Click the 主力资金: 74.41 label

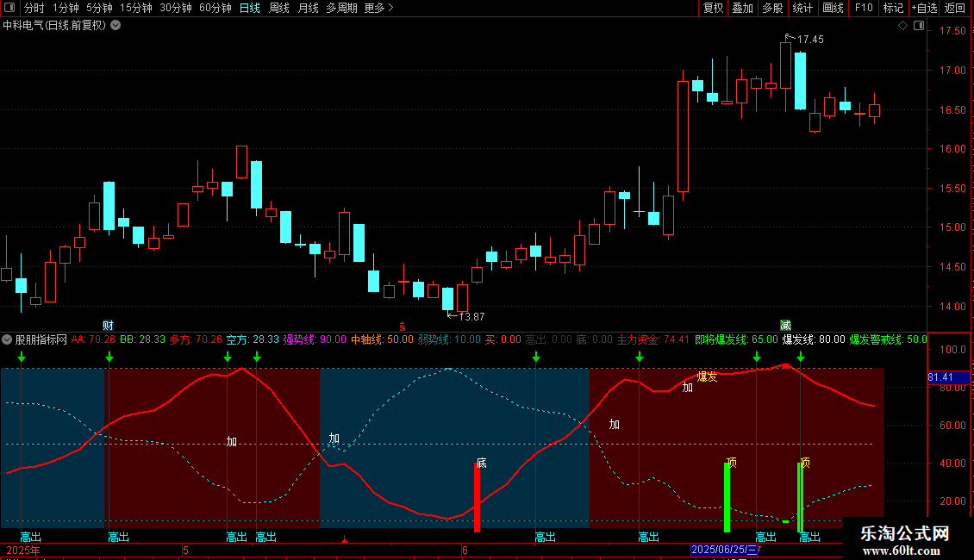point(652,339)
